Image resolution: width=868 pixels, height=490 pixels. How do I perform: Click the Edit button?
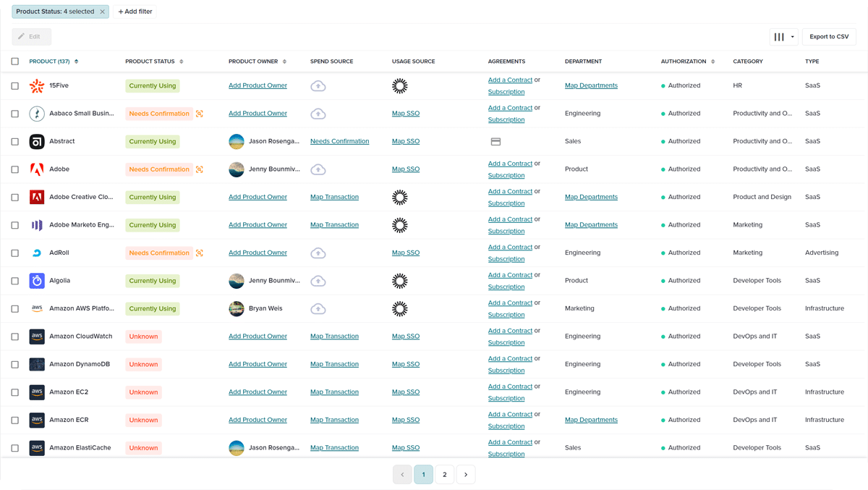[x=32, y=37]
